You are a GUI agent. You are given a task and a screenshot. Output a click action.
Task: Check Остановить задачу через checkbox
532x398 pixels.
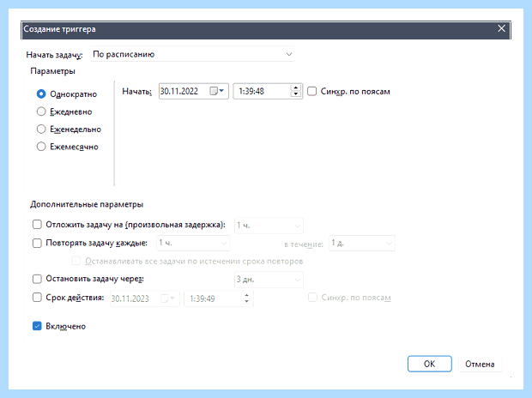(x=37, y=279)
